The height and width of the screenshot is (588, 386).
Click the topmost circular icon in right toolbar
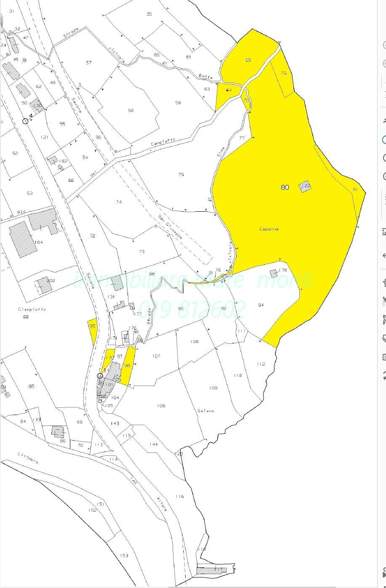point(384,45)
